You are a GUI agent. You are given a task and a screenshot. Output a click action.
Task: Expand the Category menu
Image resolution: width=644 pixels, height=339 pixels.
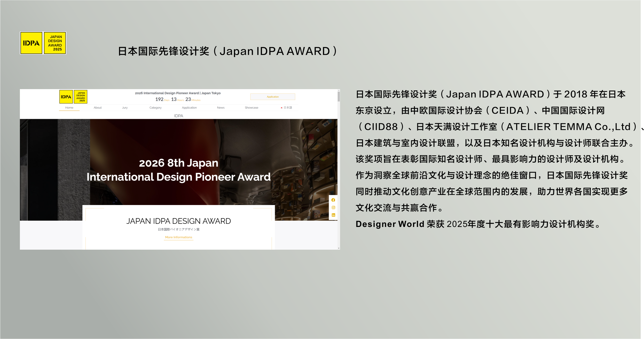tap(155, 108)
